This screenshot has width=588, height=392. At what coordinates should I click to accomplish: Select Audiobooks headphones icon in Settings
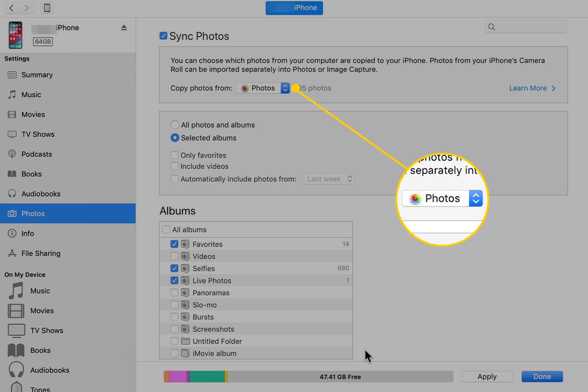12,194
